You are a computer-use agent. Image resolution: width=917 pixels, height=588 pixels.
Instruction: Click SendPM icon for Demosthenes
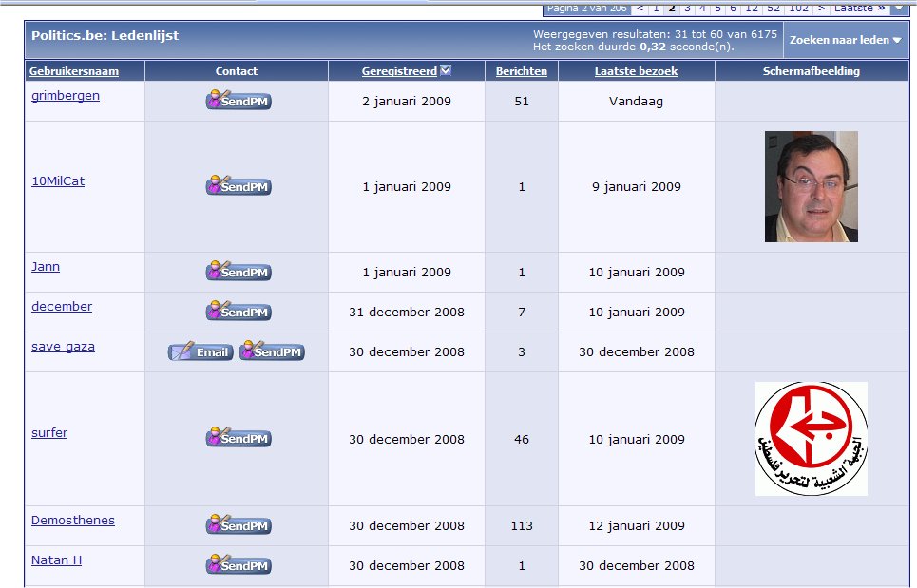click(239, 525)
